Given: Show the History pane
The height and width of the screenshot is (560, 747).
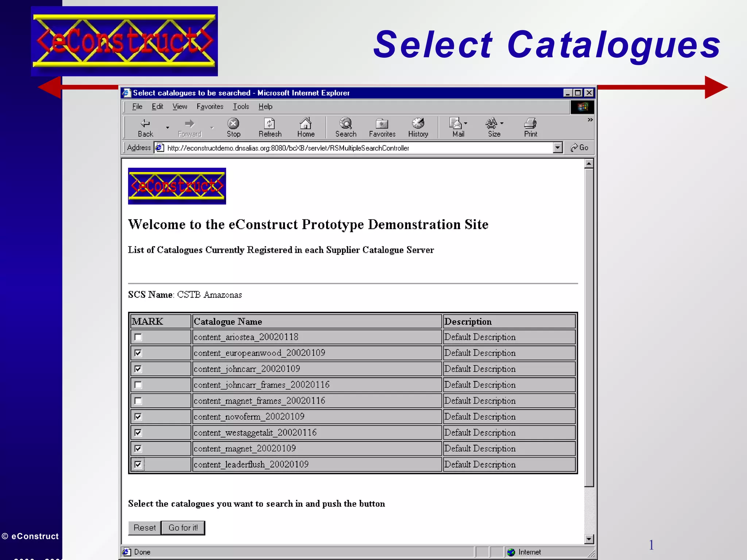Looking at the screenshot, I should click(x=418, y=128).
